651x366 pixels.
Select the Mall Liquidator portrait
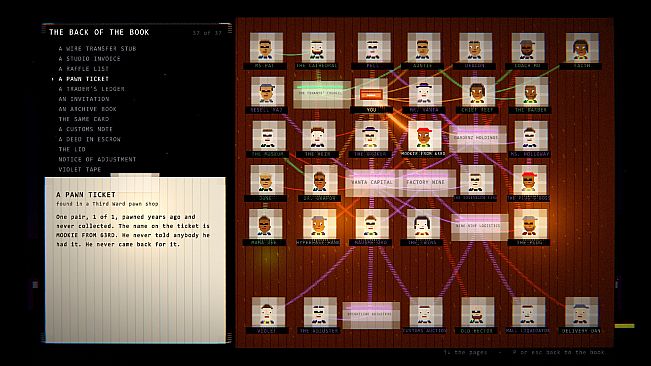tap(528, 312)
